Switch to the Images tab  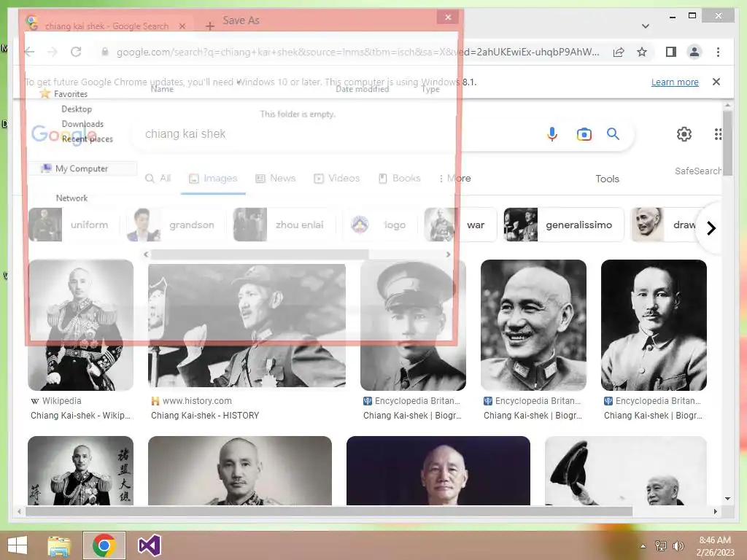213,179
